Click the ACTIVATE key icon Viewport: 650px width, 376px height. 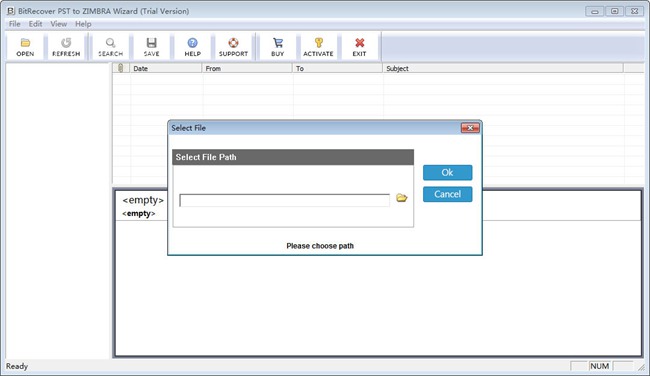[x=318, y=47]
